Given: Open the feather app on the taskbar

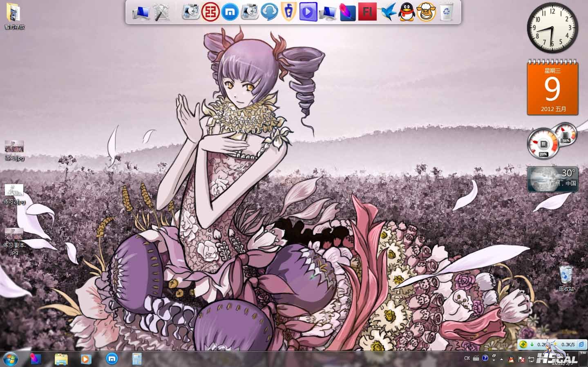Looking at the screenshot, I should (36, 359).
